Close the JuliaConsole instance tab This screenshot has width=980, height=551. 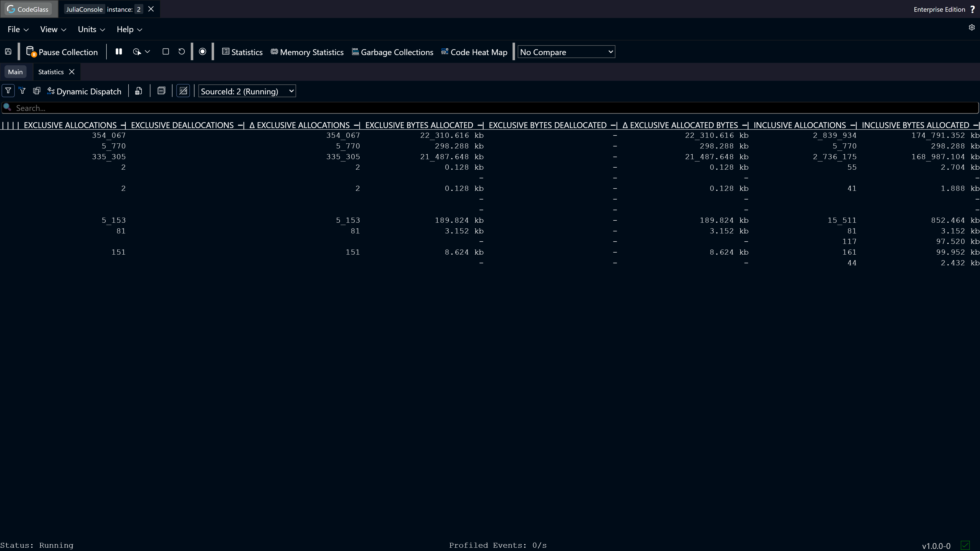151,9
